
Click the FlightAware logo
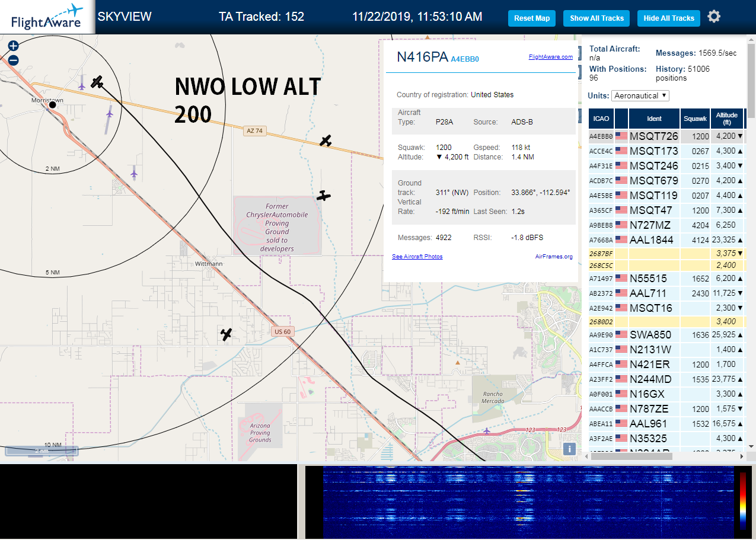pyautogui.click(x=47, y=17)
